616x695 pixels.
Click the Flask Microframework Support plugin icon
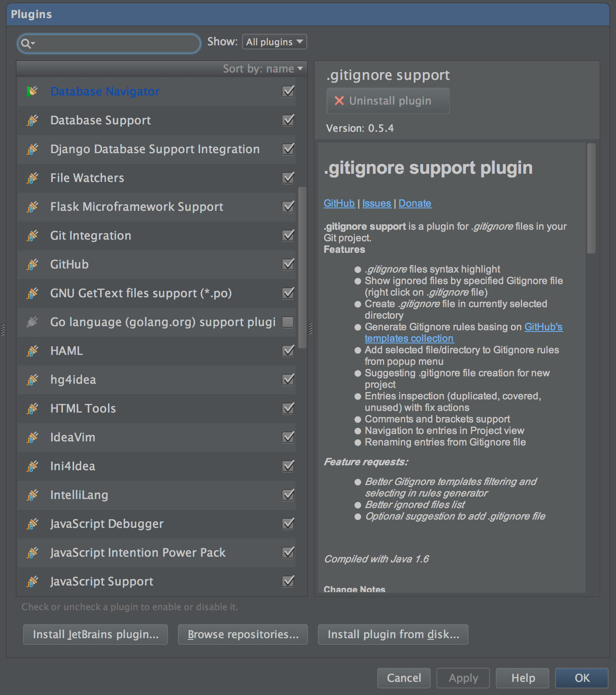(x=33, y=207)
